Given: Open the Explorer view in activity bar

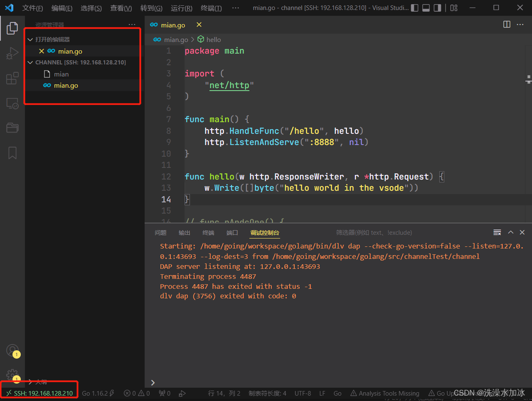Looking at the screenshot, I should [x=12, y=28].
